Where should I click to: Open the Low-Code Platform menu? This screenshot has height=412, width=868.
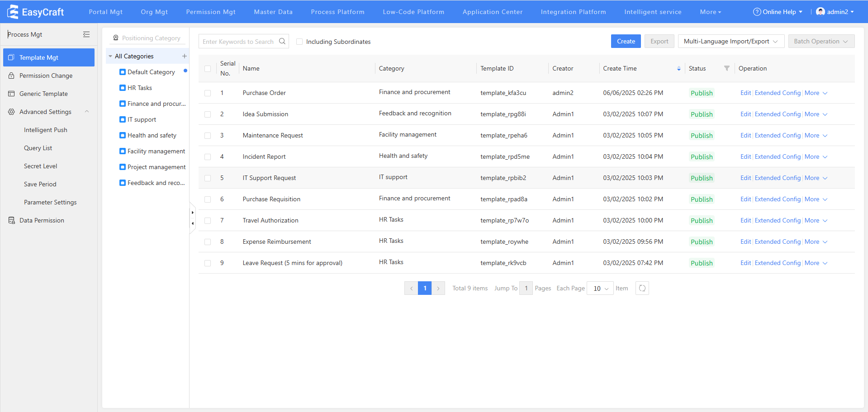[413, 12]
